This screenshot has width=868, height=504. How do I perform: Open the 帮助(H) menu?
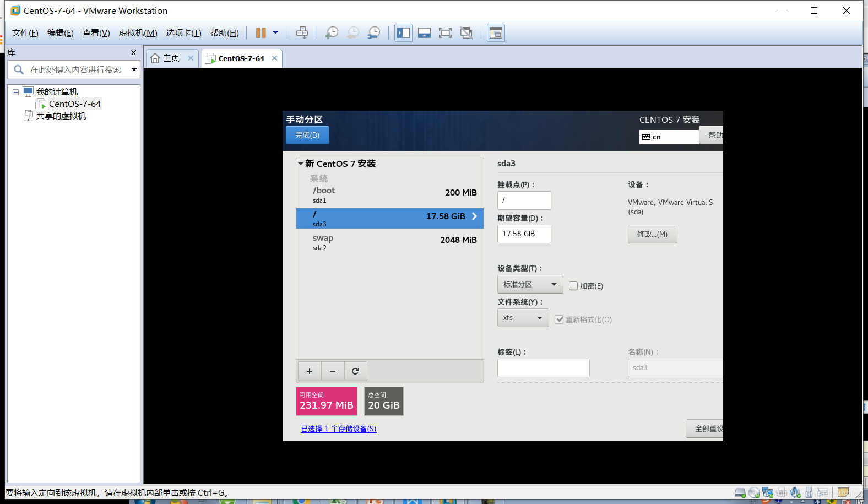[225, 33]
